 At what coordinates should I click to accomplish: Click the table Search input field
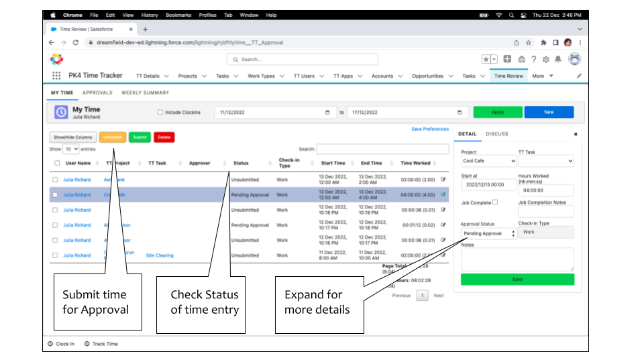click(382, 149)
